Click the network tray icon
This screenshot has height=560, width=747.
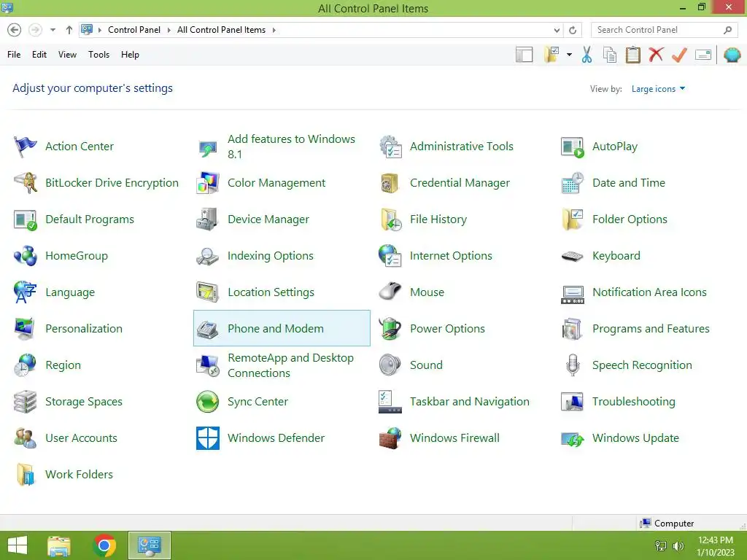tap(661, 546)
